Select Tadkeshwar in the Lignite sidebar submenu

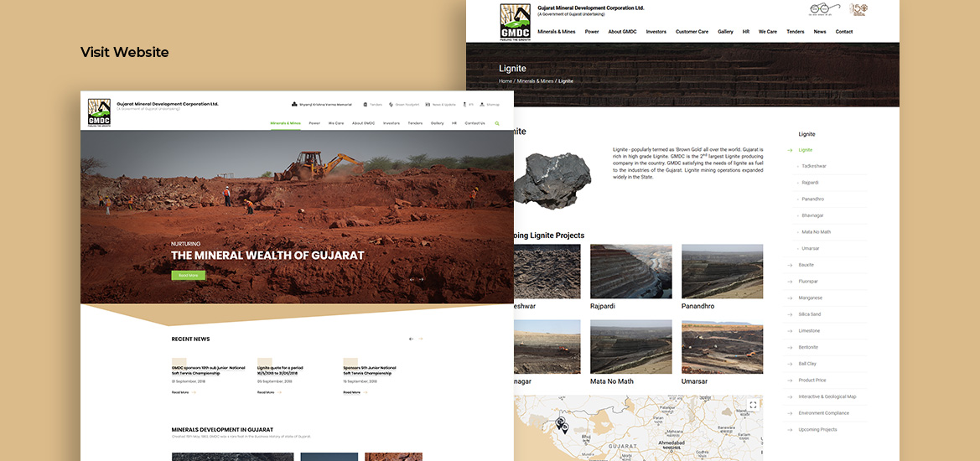(814, 166)
